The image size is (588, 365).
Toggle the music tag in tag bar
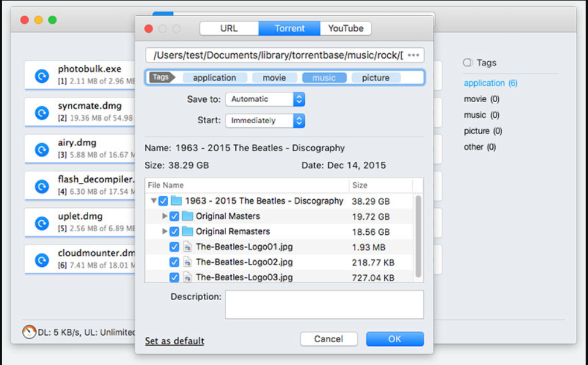(x=324, y=78)
